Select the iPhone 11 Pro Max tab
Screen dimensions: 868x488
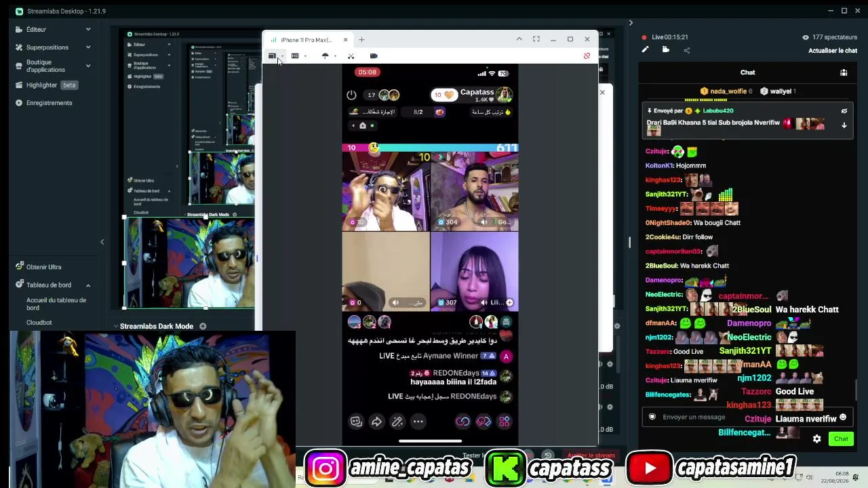(307, 40)
